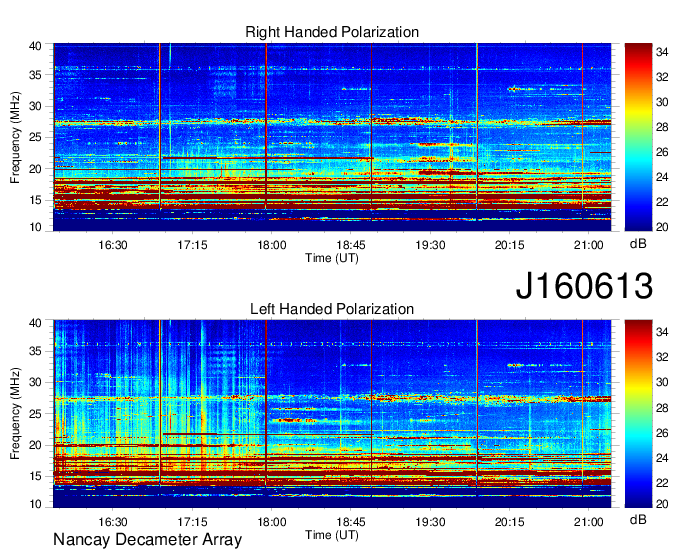Viewport: 680px width, 552px height.
Task: Click the Left Handed Polarization spectrogram image
Action: tap(332, 414)
